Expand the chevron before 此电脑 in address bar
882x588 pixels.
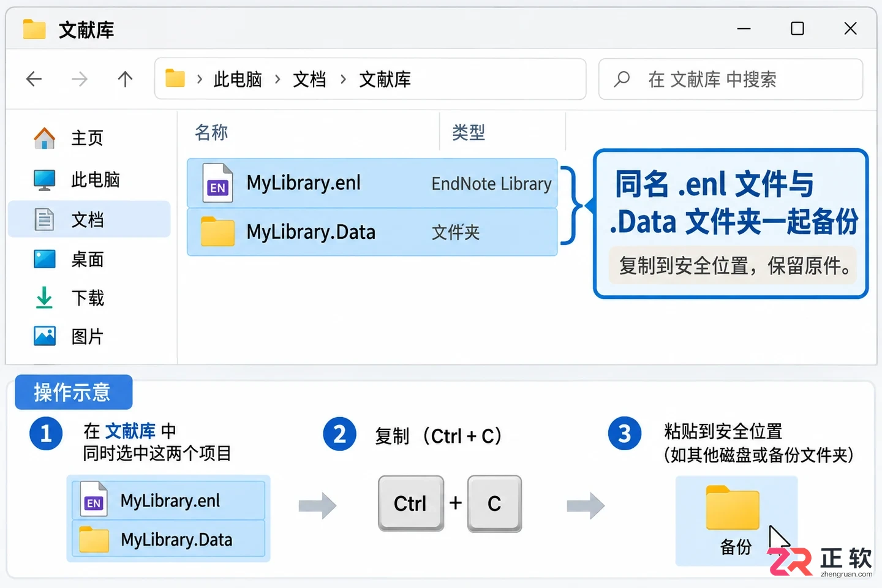tap(200, 79)
